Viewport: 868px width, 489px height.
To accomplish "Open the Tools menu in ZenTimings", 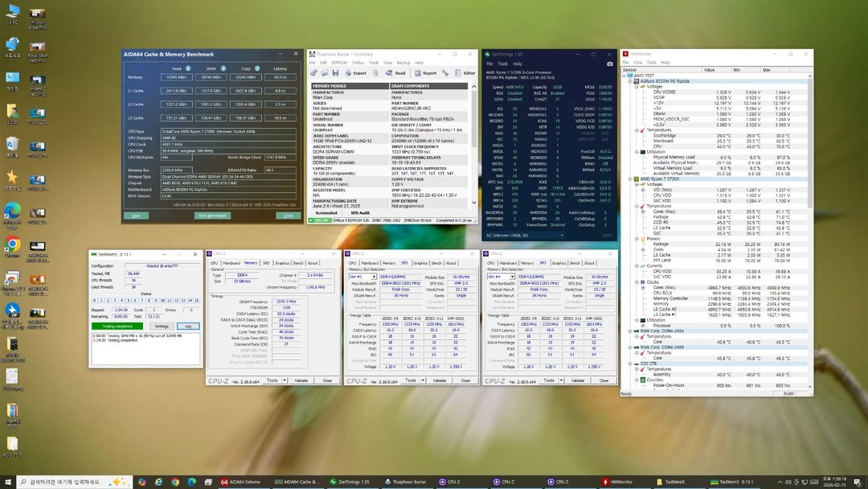I will click(502, 64).
